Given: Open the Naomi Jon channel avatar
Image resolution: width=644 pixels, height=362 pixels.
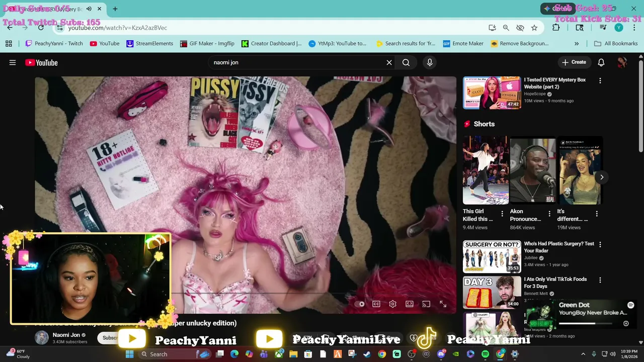Looking at the screenshot, I should coord(42,338).
